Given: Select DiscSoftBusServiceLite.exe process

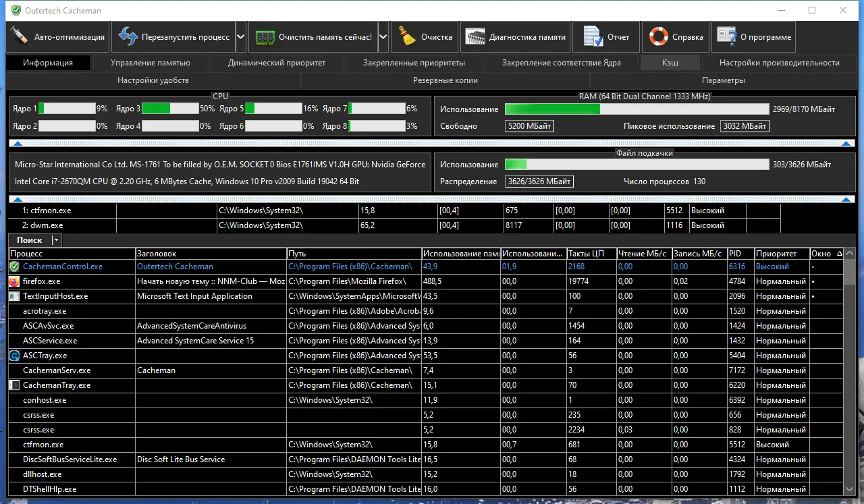Looking at the screenshot, I should (426, 459).
